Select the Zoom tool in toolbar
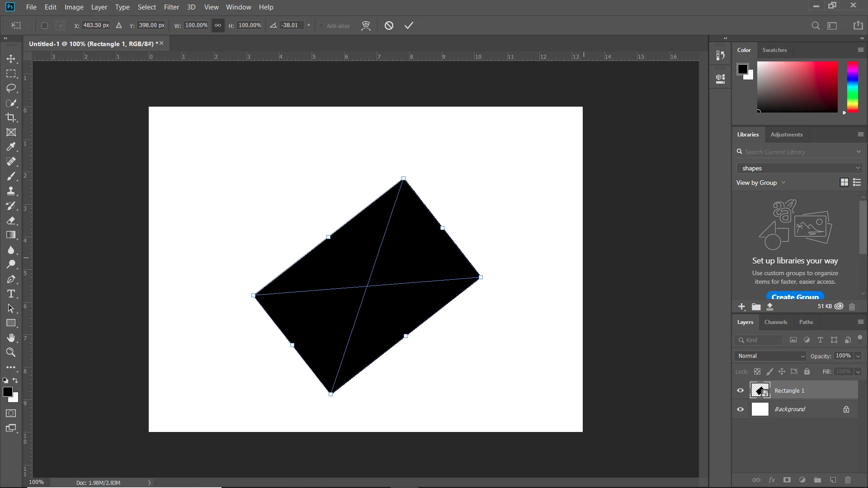The height and width of the screenshot is (488, 868). pos(11,352)
